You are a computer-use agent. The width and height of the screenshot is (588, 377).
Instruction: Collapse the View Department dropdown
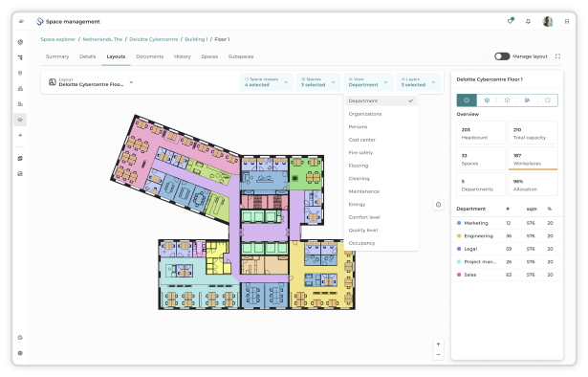click(368, 82)
